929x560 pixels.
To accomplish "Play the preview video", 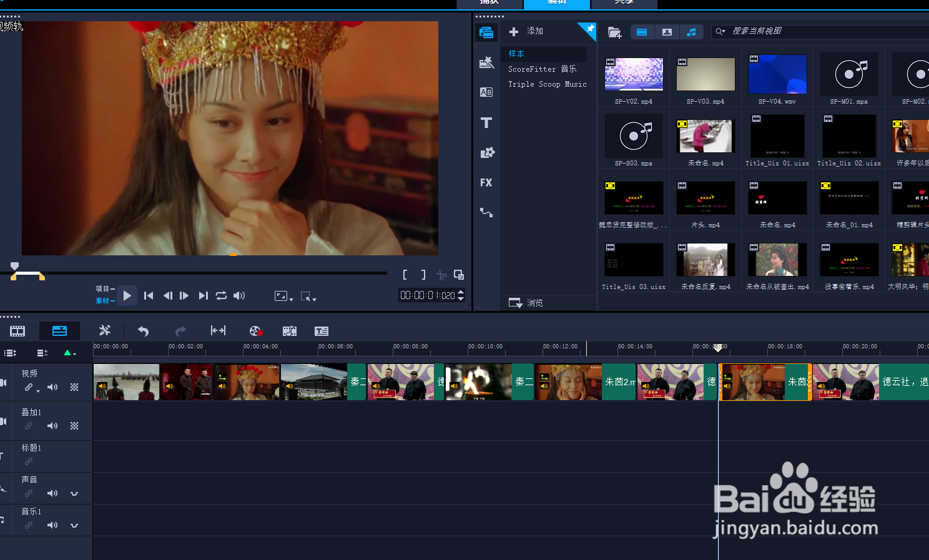I will (x=127, y=295).
